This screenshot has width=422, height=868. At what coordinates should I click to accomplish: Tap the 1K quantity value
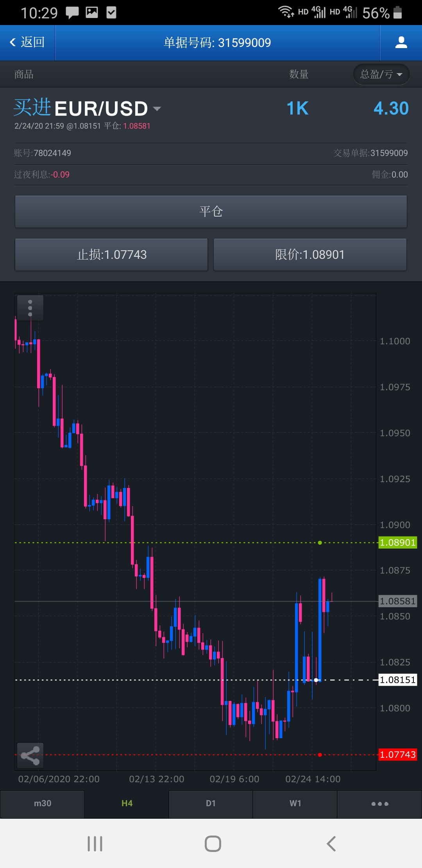[298, 108]
